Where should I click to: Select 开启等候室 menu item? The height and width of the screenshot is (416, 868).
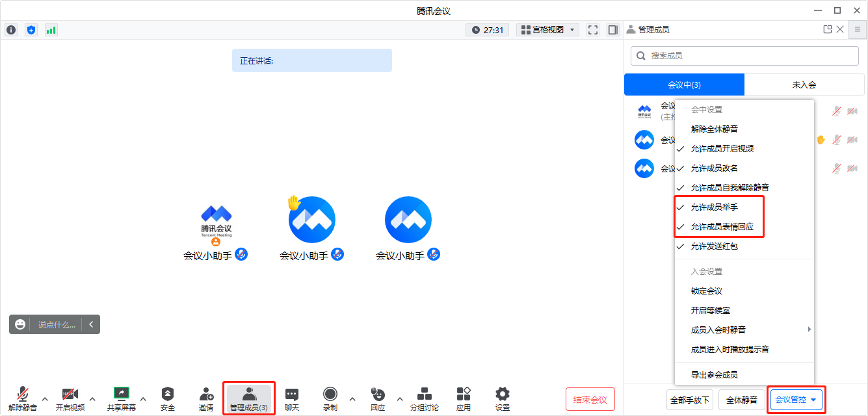point(744,311)
